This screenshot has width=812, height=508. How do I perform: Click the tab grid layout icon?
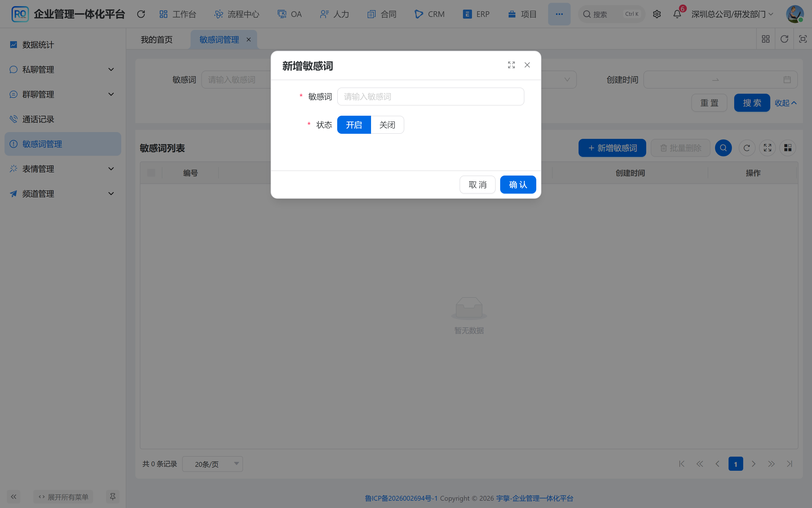click(766, 39)
